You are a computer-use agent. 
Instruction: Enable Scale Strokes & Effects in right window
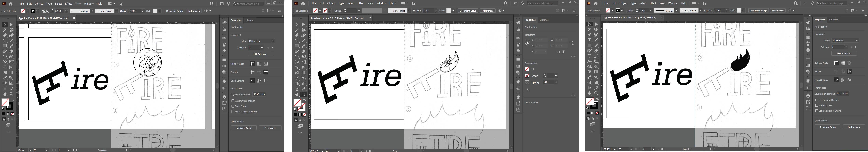817,111
